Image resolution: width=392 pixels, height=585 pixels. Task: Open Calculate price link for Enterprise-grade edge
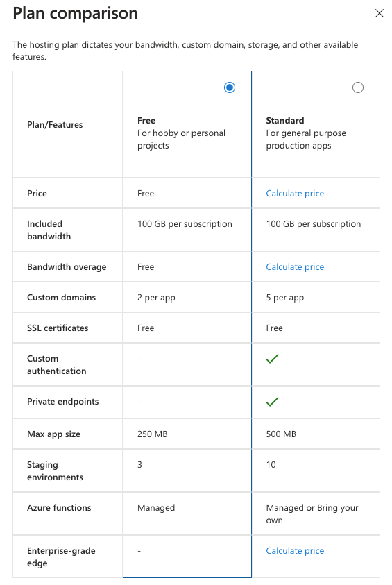pyautogui.click(x=295, y=551)
